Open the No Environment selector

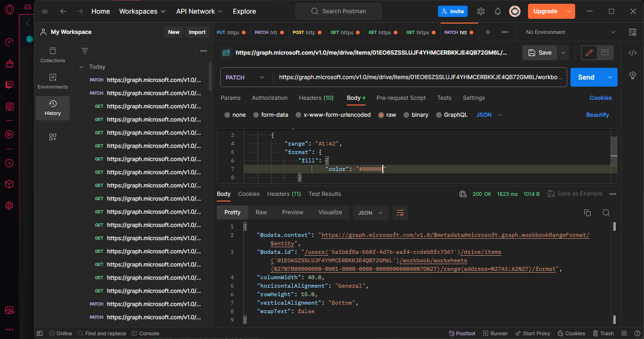tap(570, 32)
